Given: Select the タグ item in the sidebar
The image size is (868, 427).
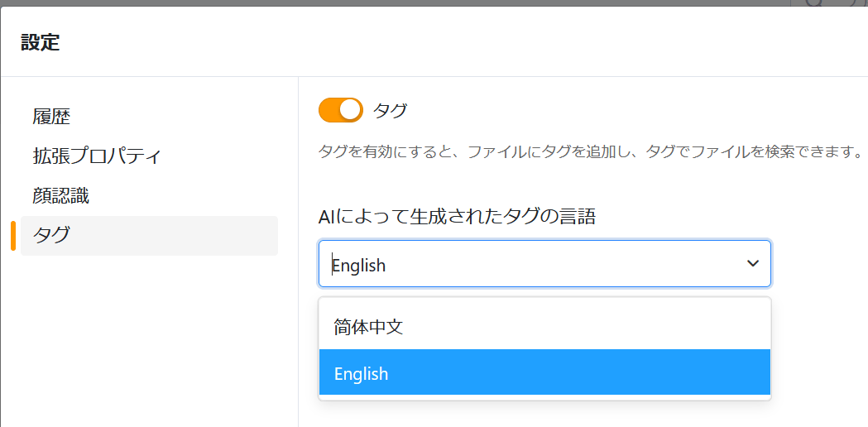Looking at the screenshot, I should click(x=149, y=235).
